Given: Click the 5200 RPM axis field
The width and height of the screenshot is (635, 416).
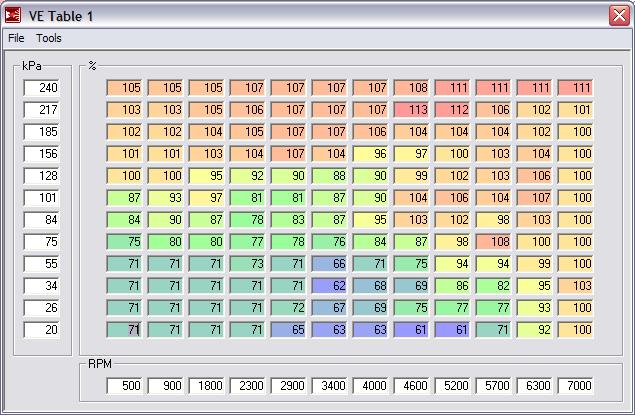Looking at the screenshot, I should (452, 386).
